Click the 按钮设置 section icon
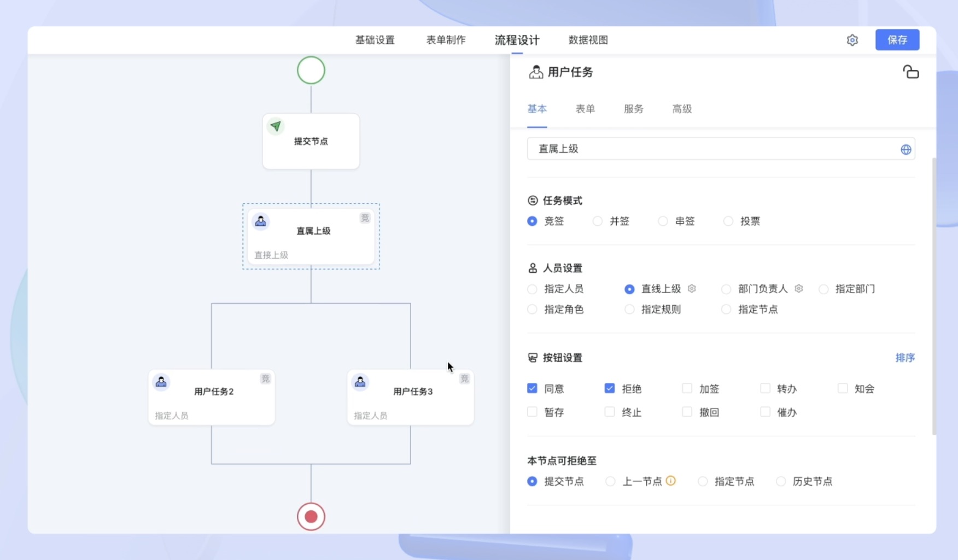 point(533,358)
